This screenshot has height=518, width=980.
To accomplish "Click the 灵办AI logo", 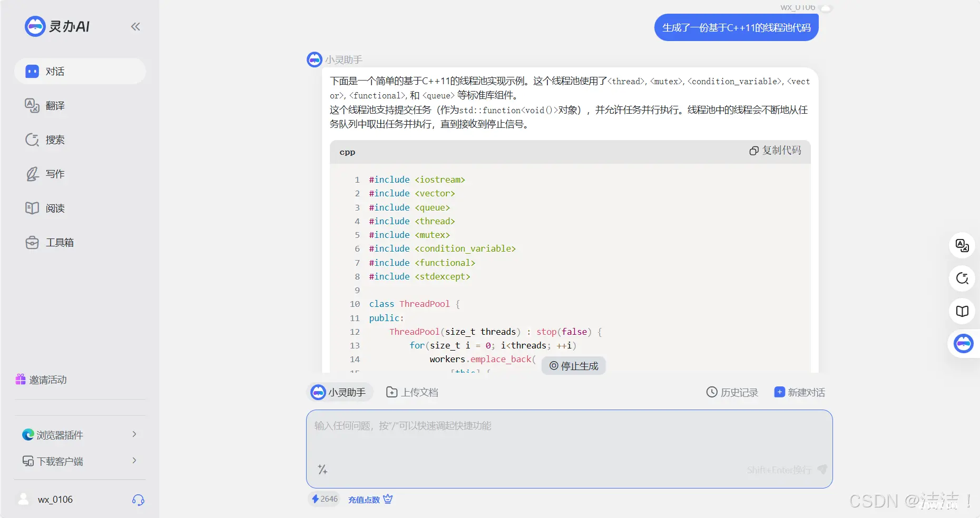I will 57,26.
